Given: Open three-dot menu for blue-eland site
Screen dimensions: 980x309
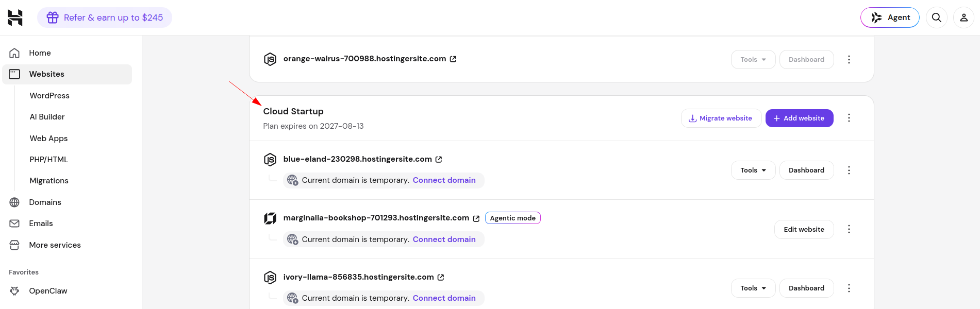Looking at the screenshot, I should [x=849, y=170].
